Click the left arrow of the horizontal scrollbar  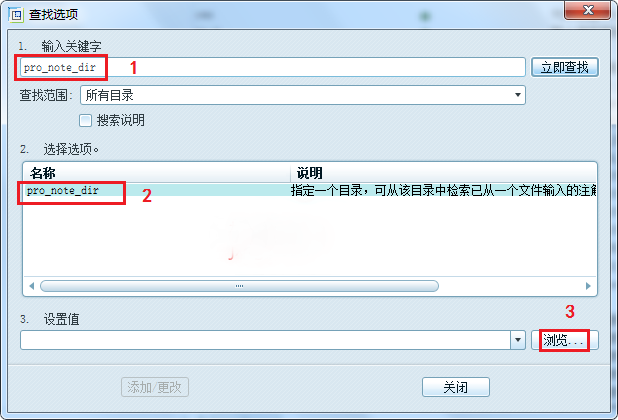(32, 286)
